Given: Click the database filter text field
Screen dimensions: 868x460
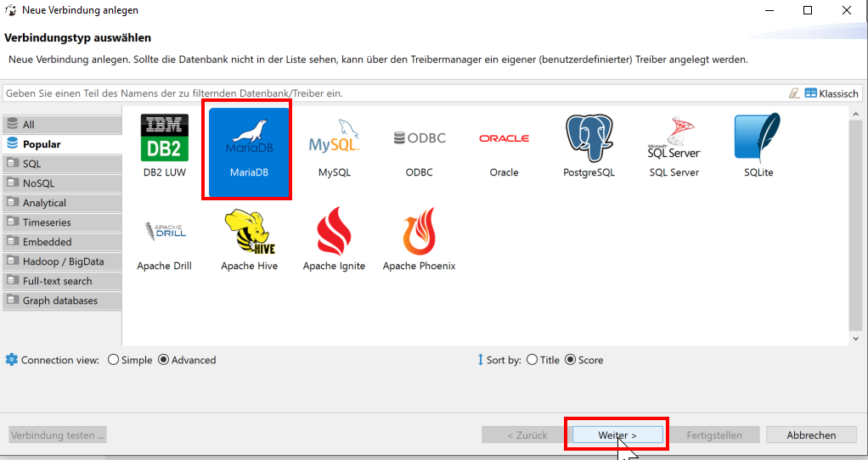Looking at the screenshot, I should point(391,93).
